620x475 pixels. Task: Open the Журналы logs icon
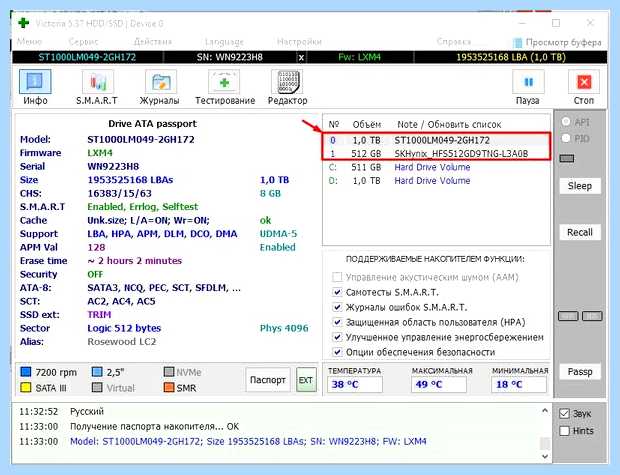[161, 82]
